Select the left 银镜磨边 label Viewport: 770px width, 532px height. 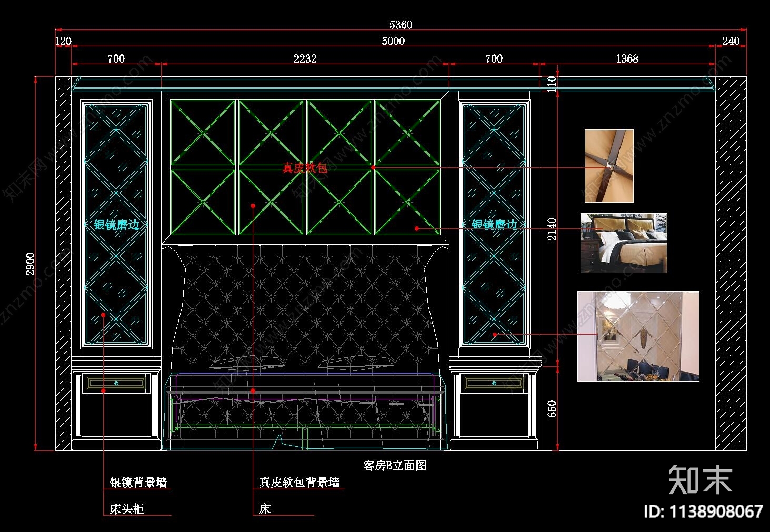117,225
